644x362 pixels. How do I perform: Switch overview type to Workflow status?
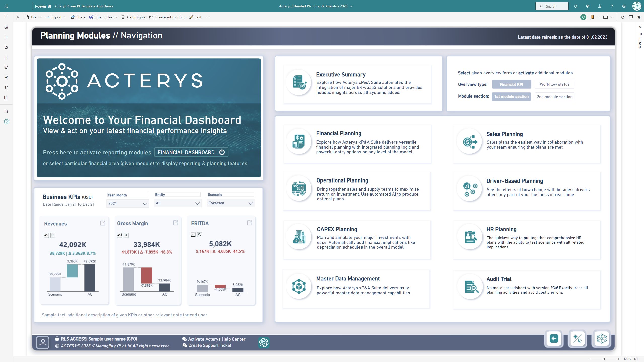554,84
